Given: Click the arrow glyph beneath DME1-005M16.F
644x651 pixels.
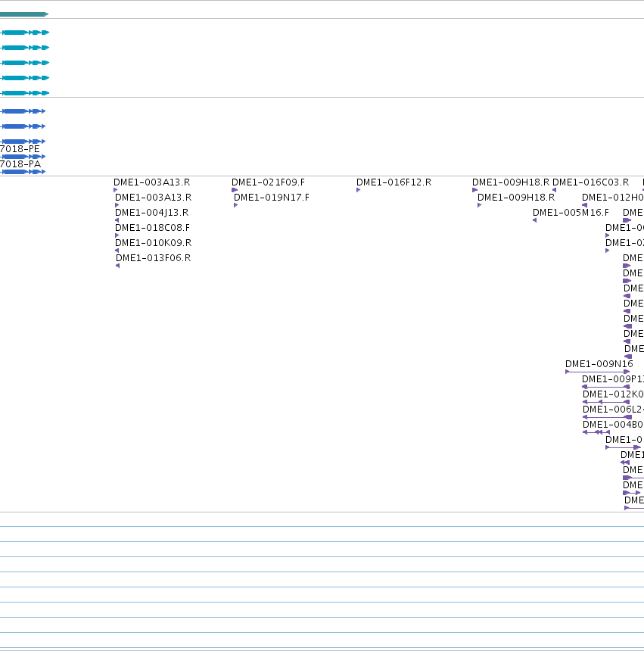Looking at the screenshot, I should (x=534, y=220).
